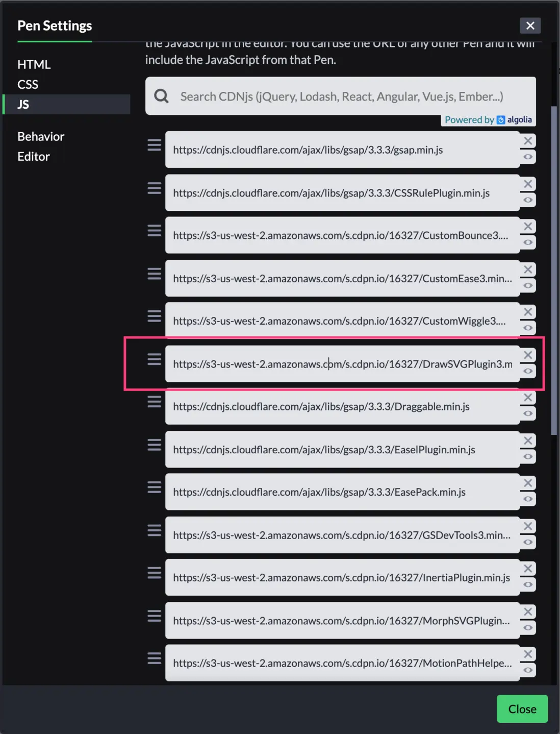Image resolution: width=560 pixels, height=734 pixels.
Task: Grab the drag handle for CustomBounce3
Action: coord(154,231)
